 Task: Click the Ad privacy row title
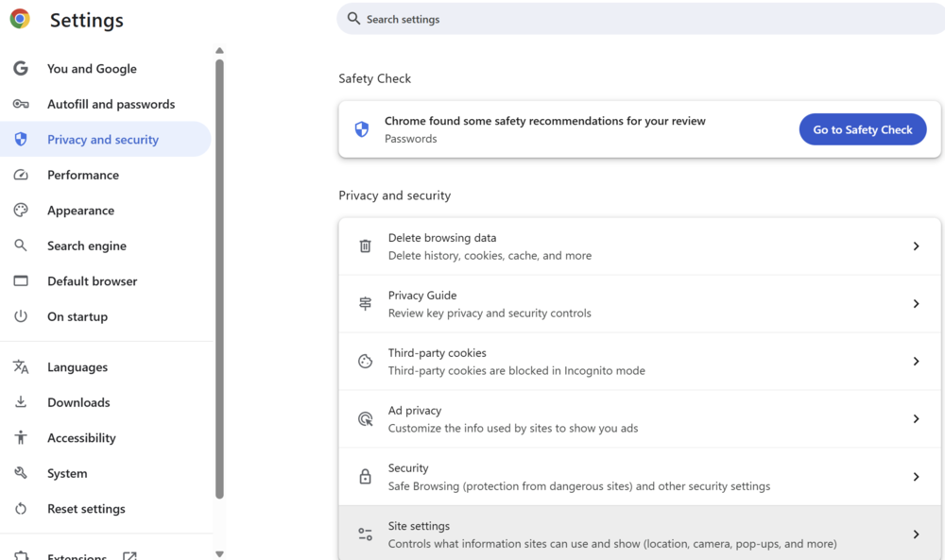click(x=415, y=411)
